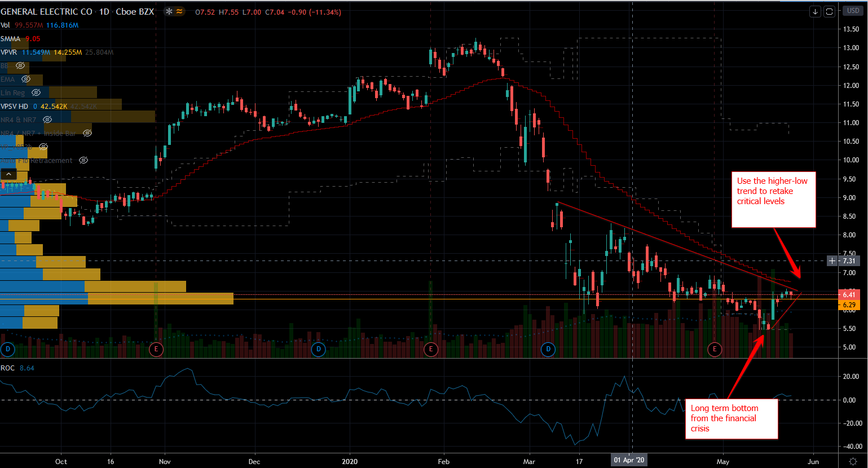Image resolution: width=868 pixels, height=468 pixels.
Task: Open the earnings E marker before November
Action: (156, 350)
